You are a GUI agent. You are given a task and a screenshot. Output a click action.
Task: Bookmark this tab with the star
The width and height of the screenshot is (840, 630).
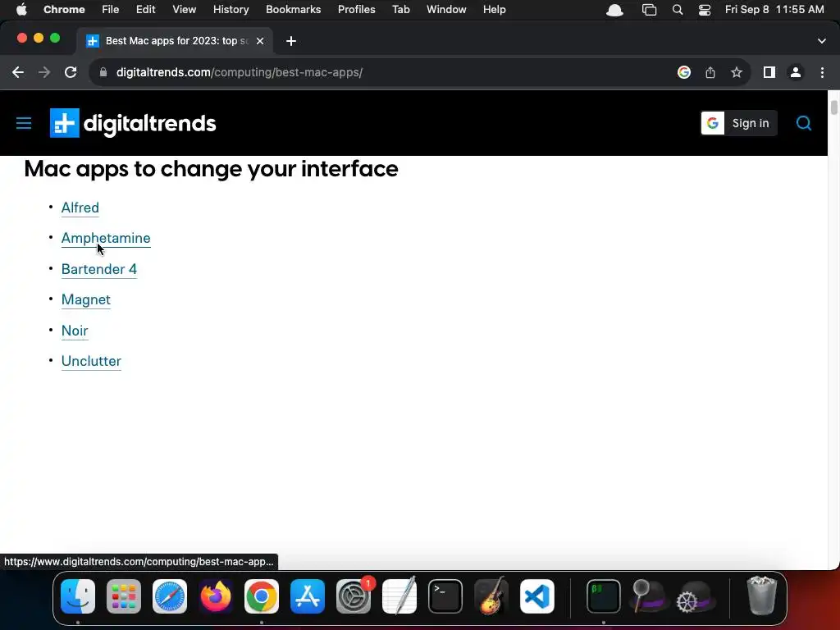737,72
